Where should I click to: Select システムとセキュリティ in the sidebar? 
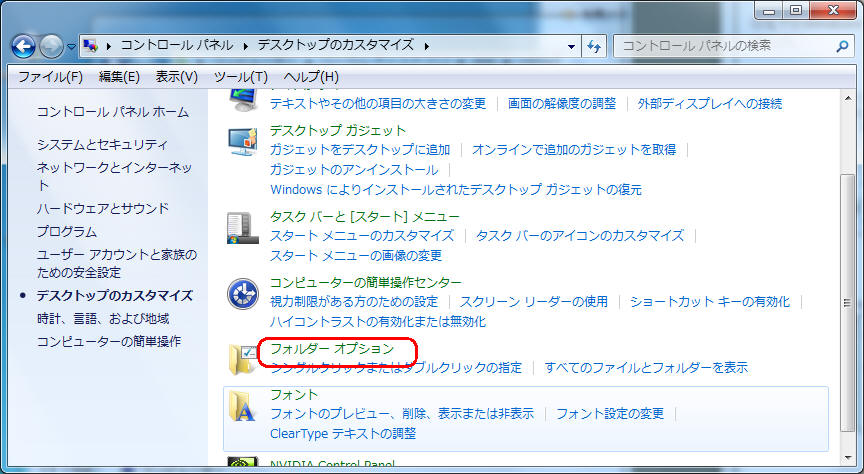click(102, 145)
